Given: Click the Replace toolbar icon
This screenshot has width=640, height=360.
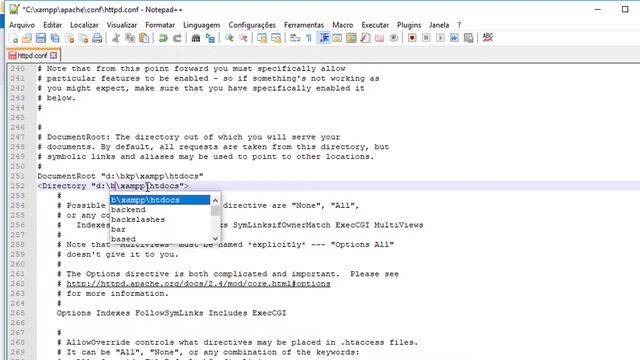Looking at the screenshot, I should tap(210, 38).
